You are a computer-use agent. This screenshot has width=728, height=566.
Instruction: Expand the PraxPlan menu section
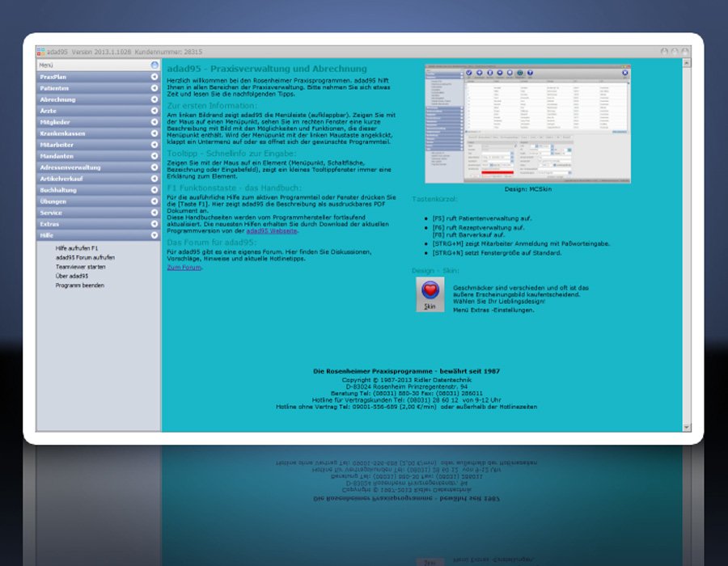coord(99,77)
